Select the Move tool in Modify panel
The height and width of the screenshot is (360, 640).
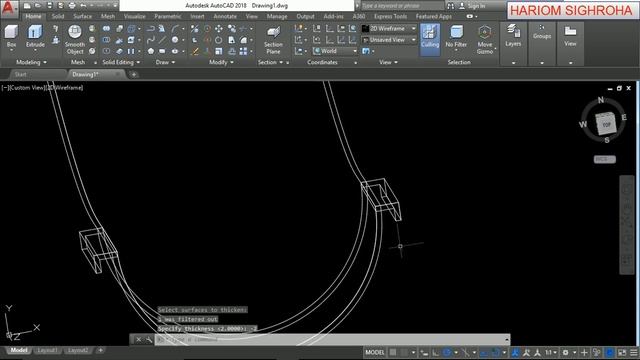[219, 29]
